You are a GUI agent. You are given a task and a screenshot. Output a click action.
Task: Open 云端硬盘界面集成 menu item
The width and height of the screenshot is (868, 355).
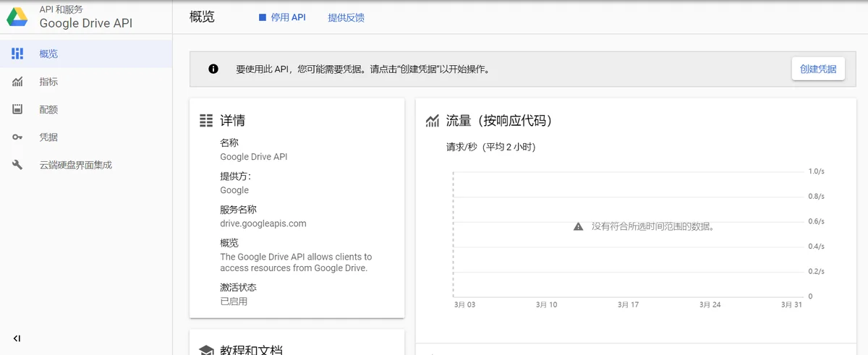(x=86, y=165)
